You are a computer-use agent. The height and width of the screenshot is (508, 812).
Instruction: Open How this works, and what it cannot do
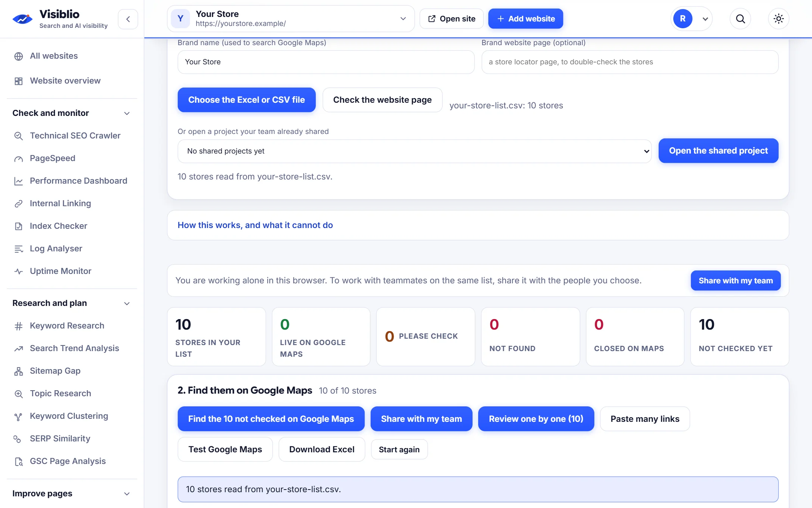click(255, 225)
